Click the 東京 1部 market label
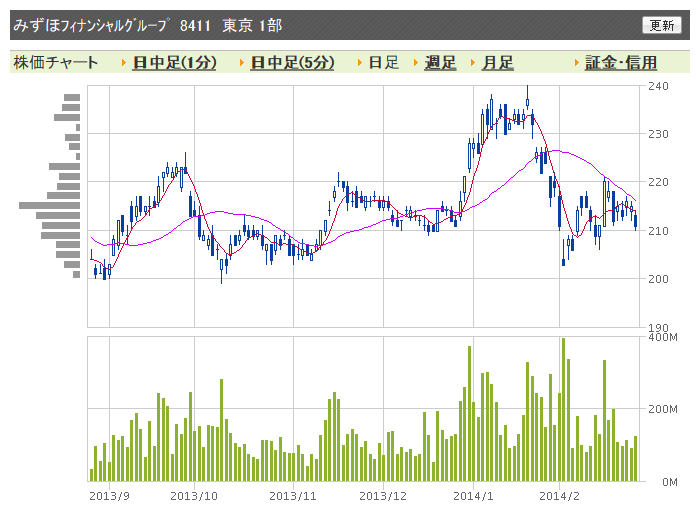 coord(252,25)
